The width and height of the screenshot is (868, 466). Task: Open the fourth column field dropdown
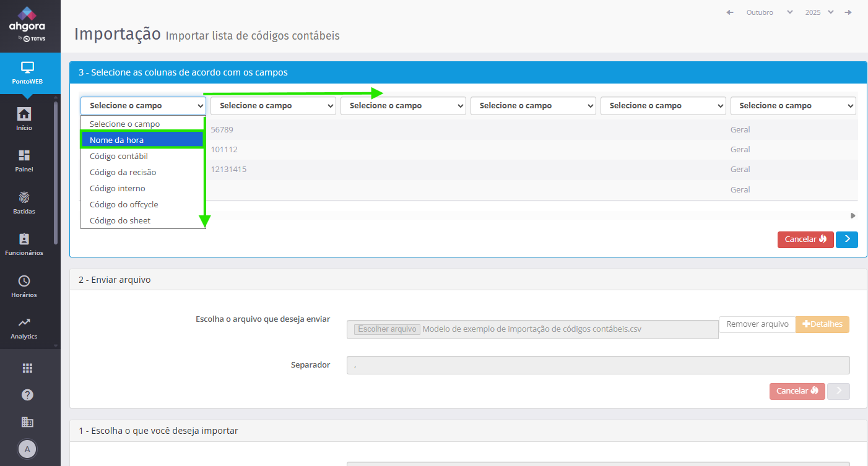coord(533,106)
